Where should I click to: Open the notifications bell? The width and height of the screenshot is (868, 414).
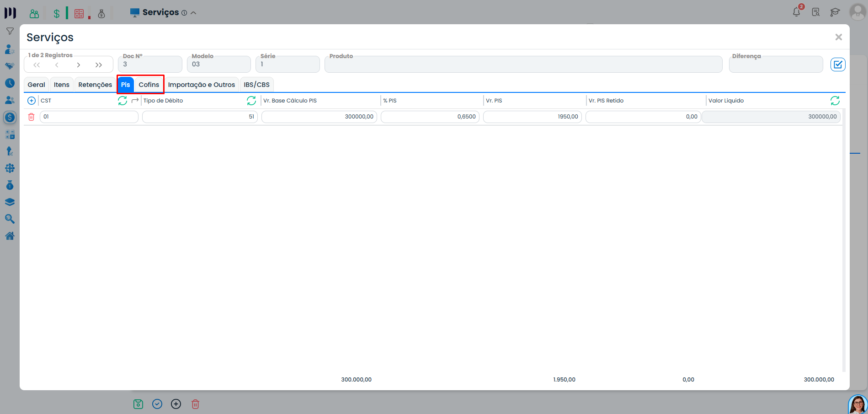tap(797, 12)
